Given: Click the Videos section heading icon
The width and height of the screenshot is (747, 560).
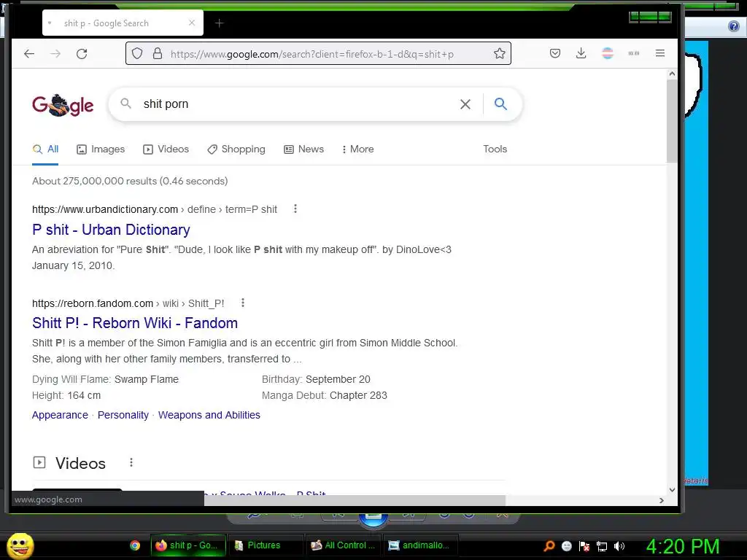Looking at the screenshot, I should point(39,462).
